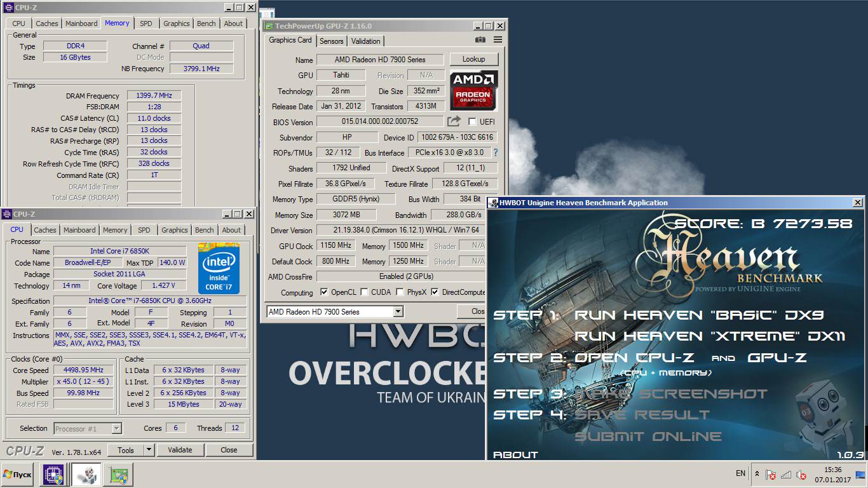Toggle the PhysX checkbox
The image size is (868, 488).
(399, 292)
